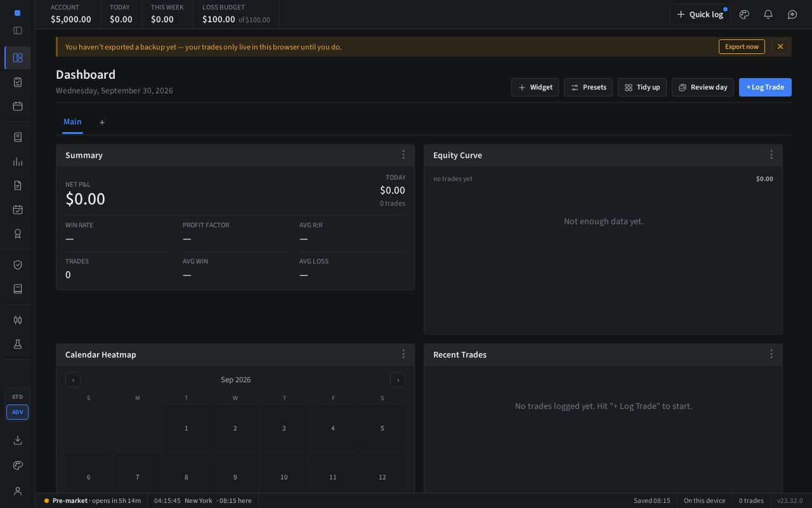This screenshot has width=812, height=508.
Task: Click the download icon in the sidebar
Action: click(18, 440)
